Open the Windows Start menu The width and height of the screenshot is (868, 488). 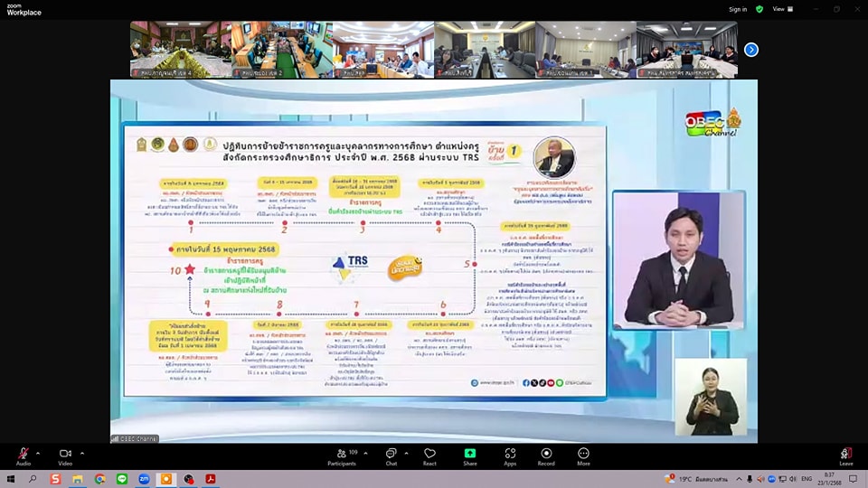(x=11, y=479)
